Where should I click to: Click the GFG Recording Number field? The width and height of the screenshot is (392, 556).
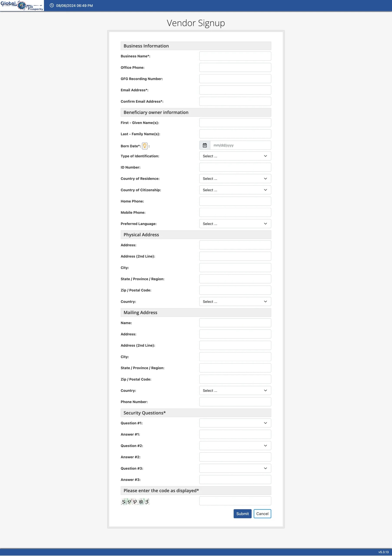tap(235, 79)
